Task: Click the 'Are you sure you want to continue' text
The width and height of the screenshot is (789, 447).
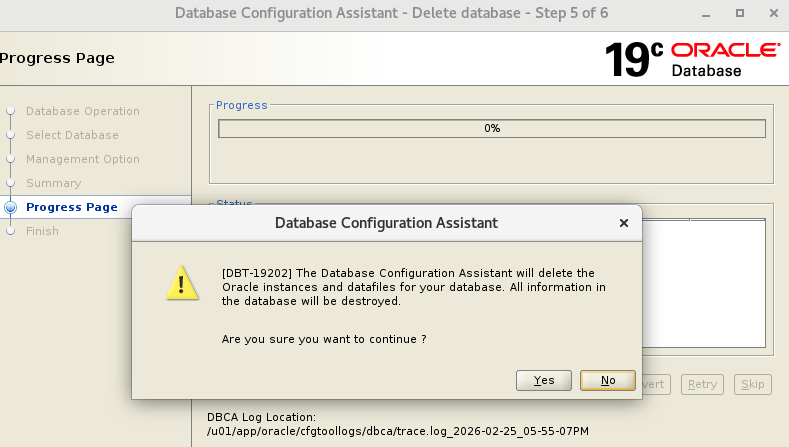Action: (324, 339)
